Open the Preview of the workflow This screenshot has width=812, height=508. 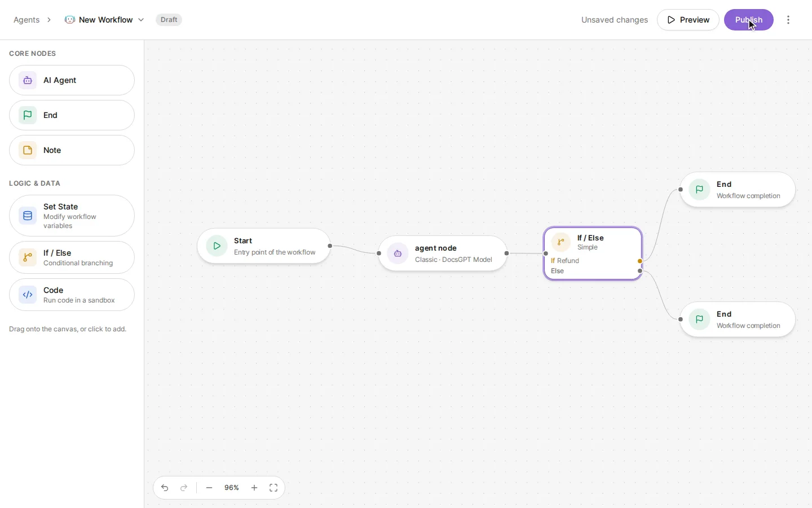pyautogui.click(x=689, y=20)
